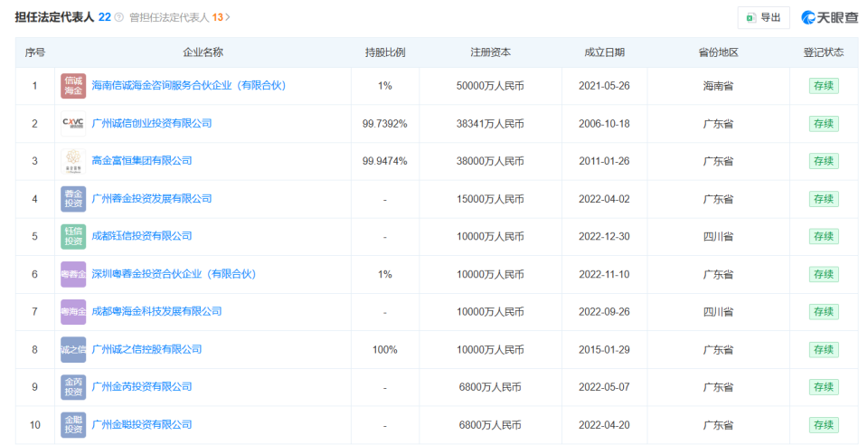
Task: Click the help question mark beside 22
Action: (x=119, y=18)
